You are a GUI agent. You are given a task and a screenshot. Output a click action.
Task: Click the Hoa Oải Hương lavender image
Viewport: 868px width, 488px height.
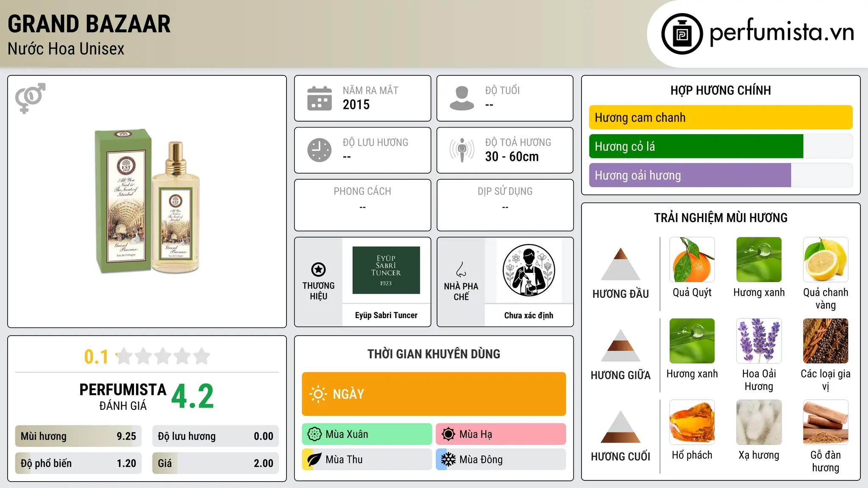[759, 341]
